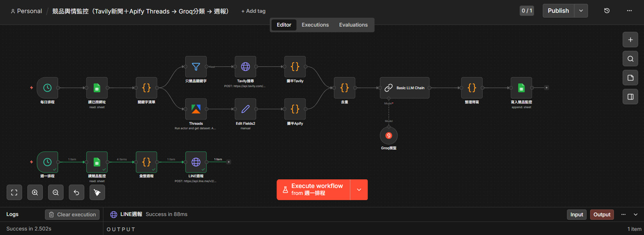The image size is (644, 235).
Task: Open logs panel more options
Action: 623,214
